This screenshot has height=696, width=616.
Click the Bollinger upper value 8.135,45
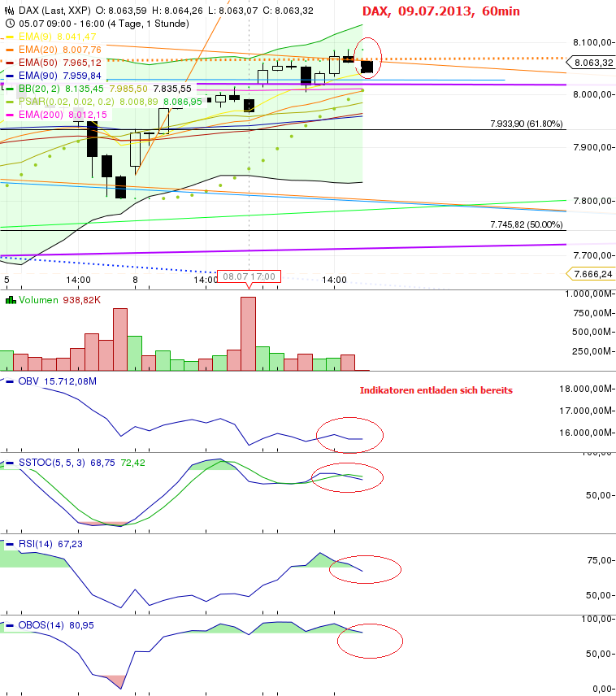85,89
